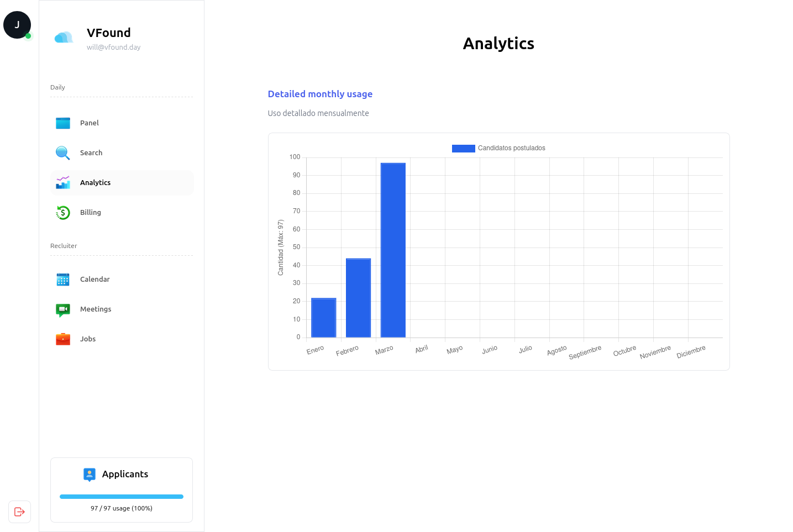Click the Analytics chart icon
This screenshot has height=532, width=793.
pyautogui.click(x=63, y=183)
